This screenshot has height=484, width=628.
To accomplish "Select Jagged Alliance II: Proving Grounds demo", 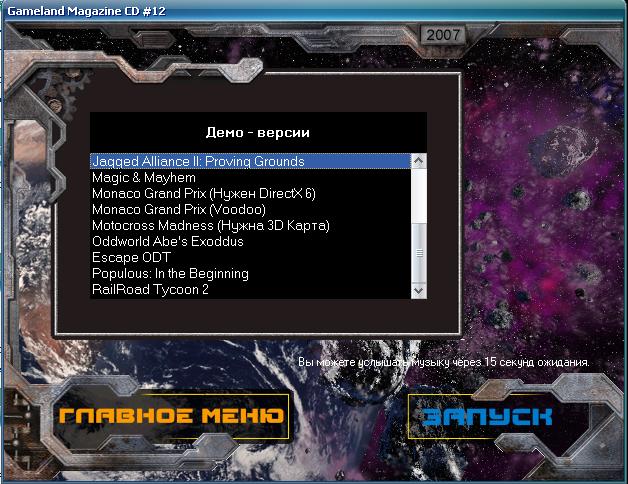I will [251, 161].
